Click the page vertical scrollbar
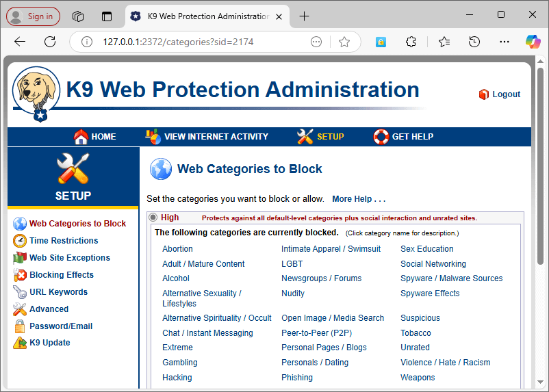 (x=540, y=205)
